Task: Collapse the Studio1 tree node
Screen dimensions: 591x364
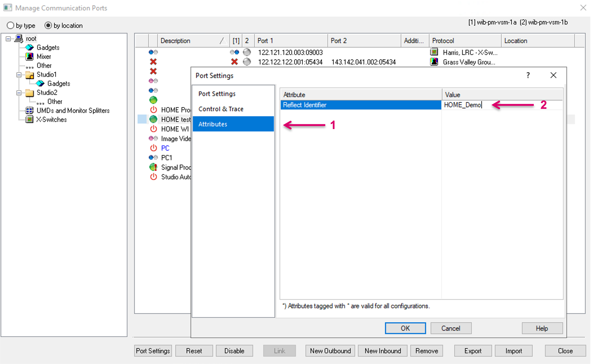Action: pos(19,75)
